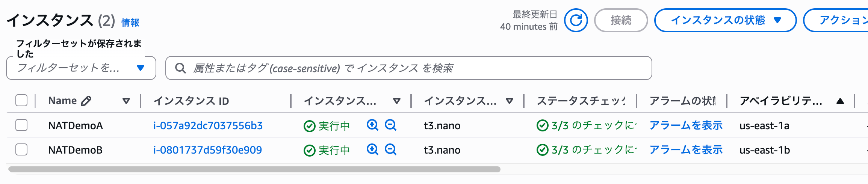The height and width of the screenshot is (184, 868).
Task: Click the refresh instances icon
Action: pos(576,20)
